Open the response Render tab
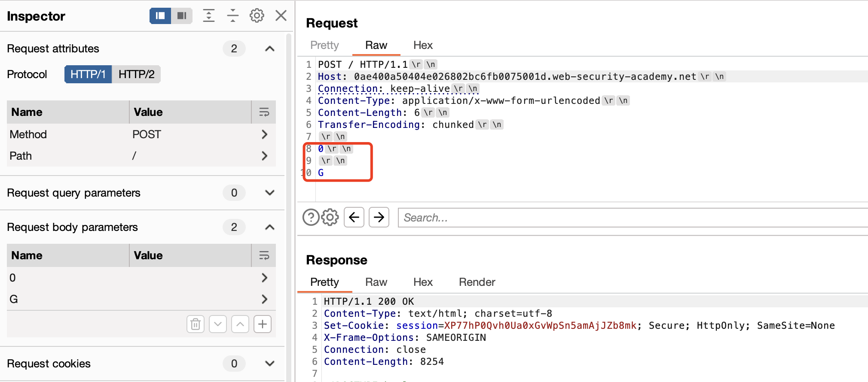Screen dimensions: 868x382 pyautogui.click(x=477, y=282)
